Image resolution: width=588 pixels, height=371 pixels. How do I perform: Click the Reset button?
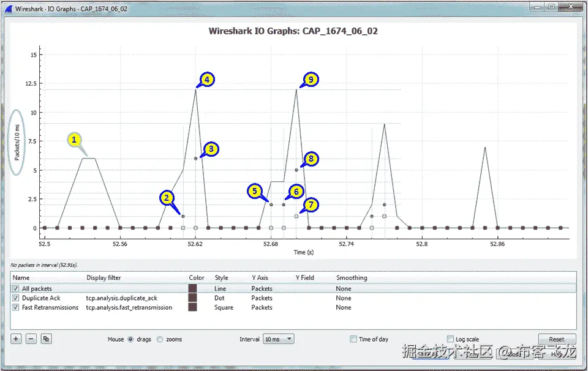(557, 339)
